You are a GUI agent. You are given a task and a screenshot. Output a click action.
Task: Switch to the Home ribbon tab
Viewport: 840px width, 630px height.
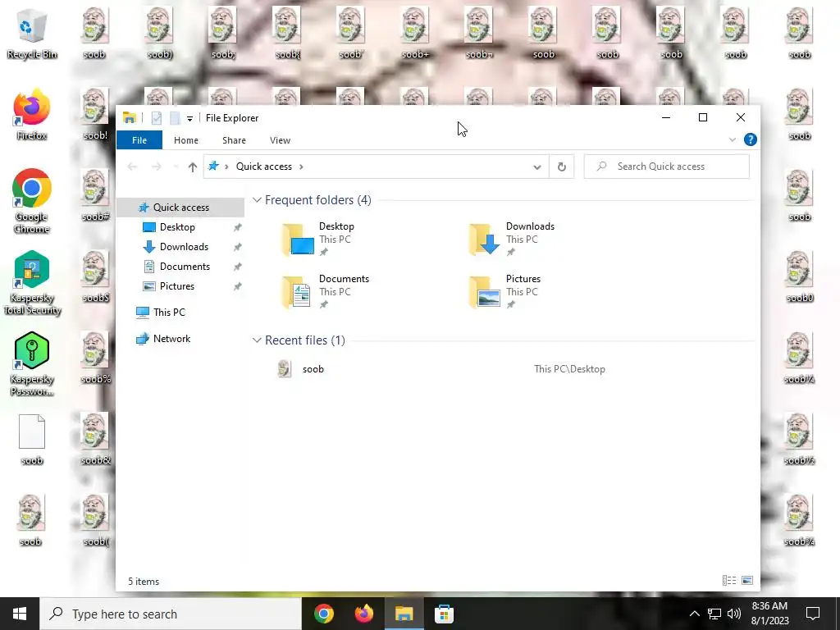186,140
